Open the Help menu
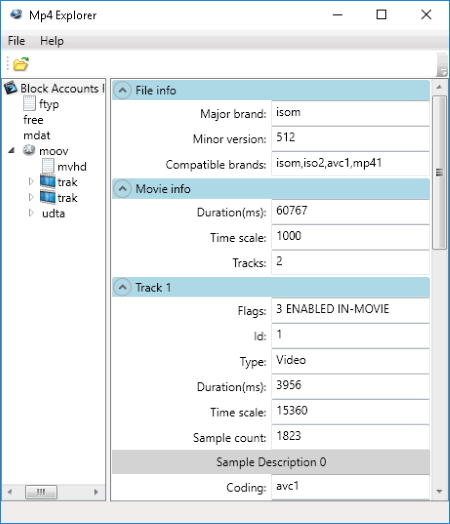The image size is (450, 524). 52,41
